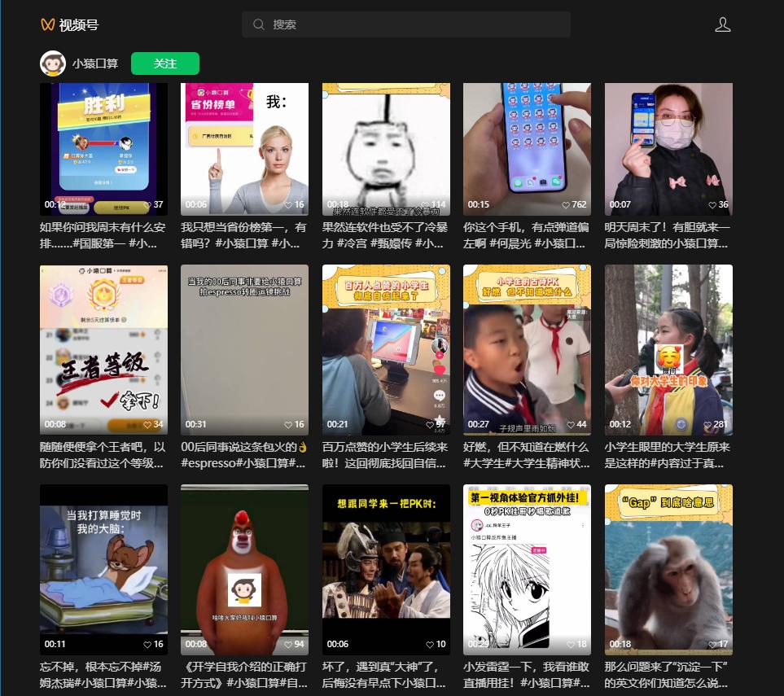Screen dimensions: 784x696
Task: Follow 小猿口算 with the 关注 button
Action: point(165,63)
